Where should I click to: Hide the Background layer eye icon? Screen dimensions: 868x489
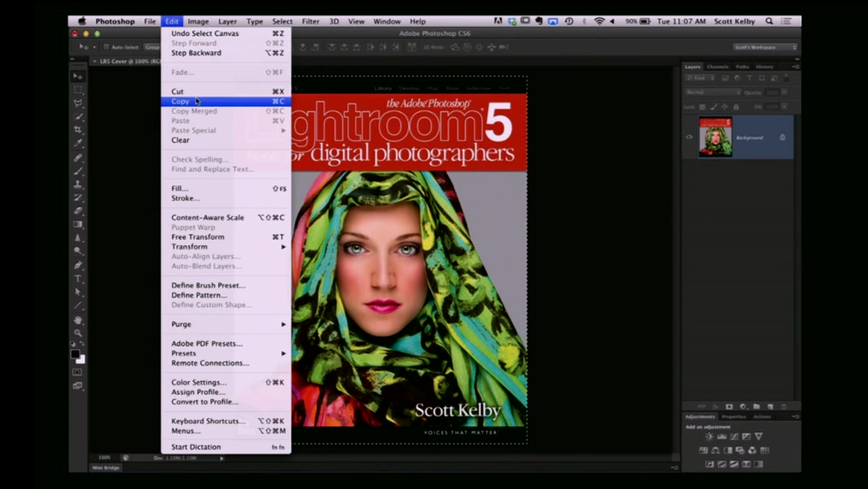pos(689,137)
